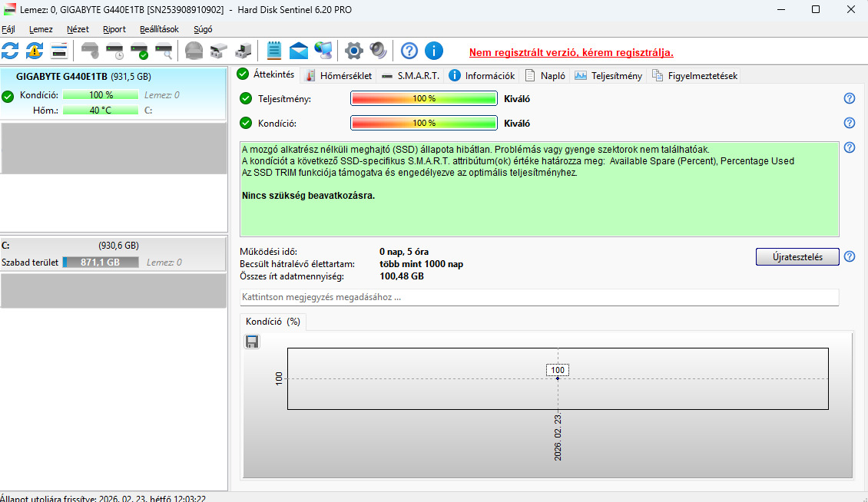Click the '2026. 02. 23.' graph date label
This screenshot has width=868, height=502.
click(558, 437)
